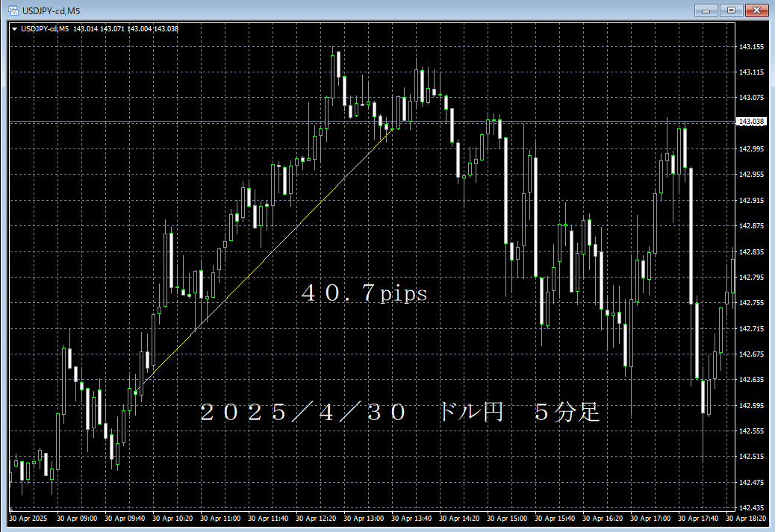The height and width of the screenshot is (532, 775).
Task: Click the 30 Apr 15:40 time axis label
Action: [x=555, y=518]
